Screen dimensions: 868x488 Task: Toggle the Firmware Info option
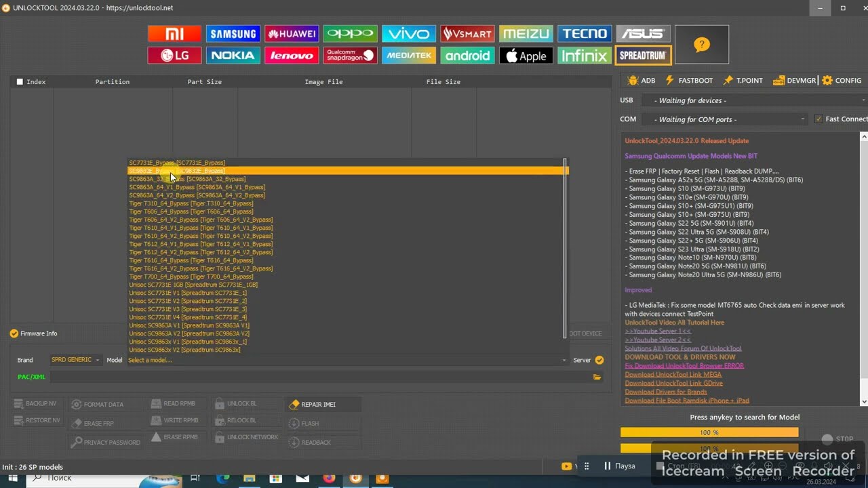click(14, 333)
